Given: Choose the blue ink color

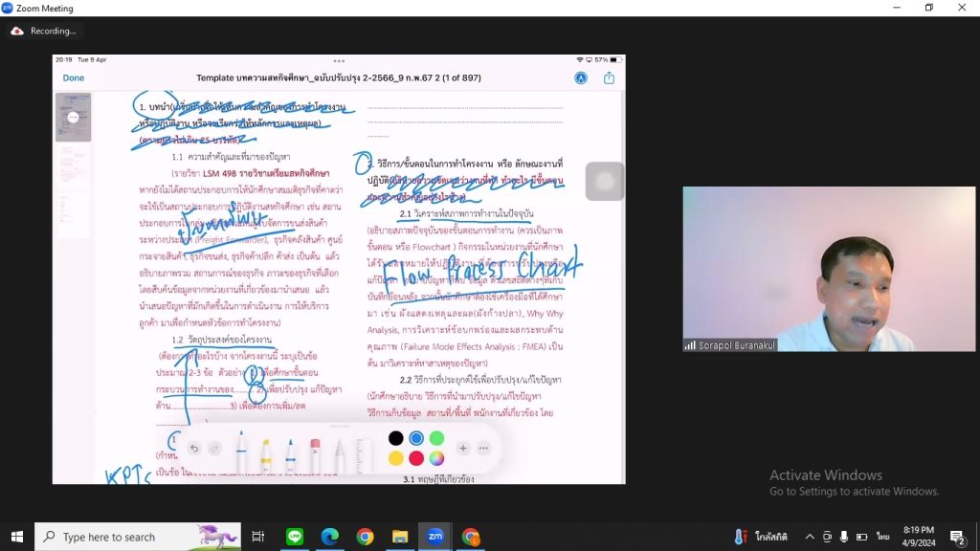Looking at the screenshot, I should (x=416, y=438).
